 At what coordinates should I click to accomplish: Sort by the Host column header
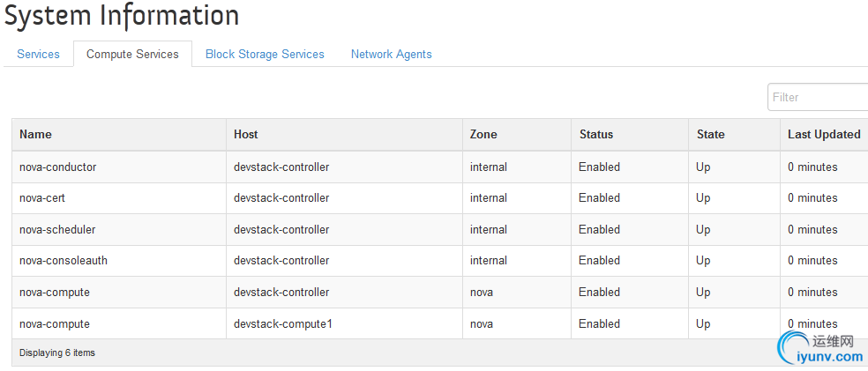point(246,134)
